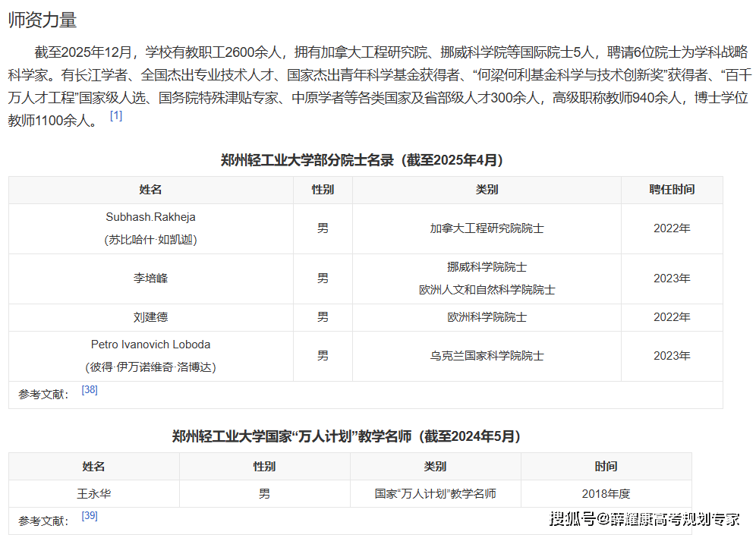Click the 欧洲科学院院士 cell

click(x=487, y=317)
